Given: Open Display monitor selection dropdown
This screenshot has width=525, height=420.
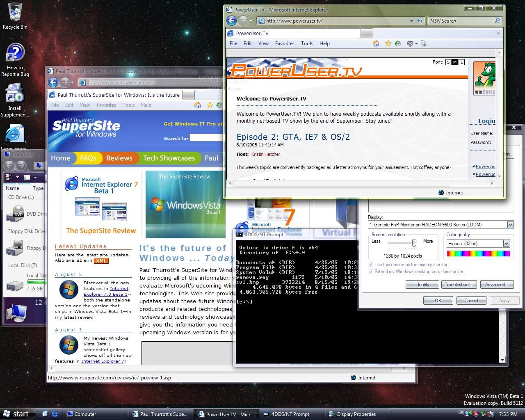Looking at the screenshot, I should click(x=510, y=224).
